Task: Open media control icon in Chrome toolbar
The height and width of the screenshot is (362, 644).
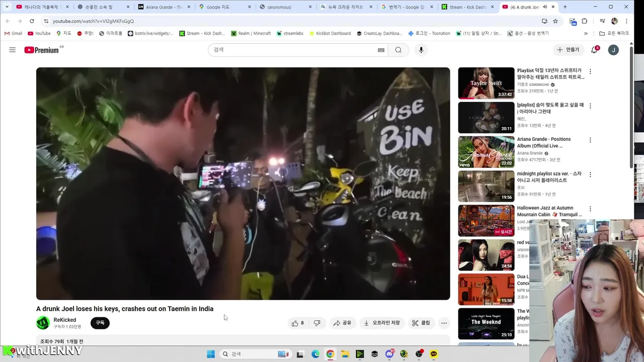Action: [602, 21]
